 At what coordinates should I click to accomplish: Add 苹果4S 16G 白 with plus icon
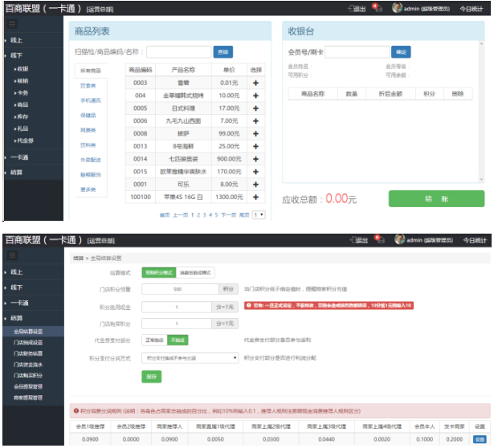pyautogui.click(x=255, y=197)
